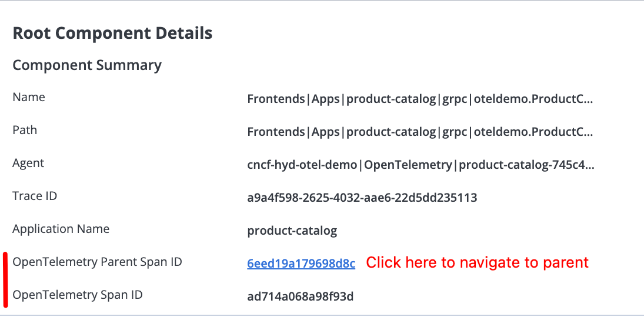Click the bottom horizontal divider line
Image resolution: width=644 pixels, height=330 pixels.
point(322,316)
